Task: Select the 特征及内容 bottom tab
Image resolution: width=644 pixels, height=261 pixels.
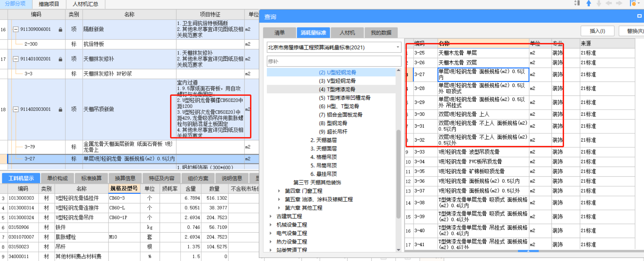Action: pyautogui.click(x=162, y=178)
